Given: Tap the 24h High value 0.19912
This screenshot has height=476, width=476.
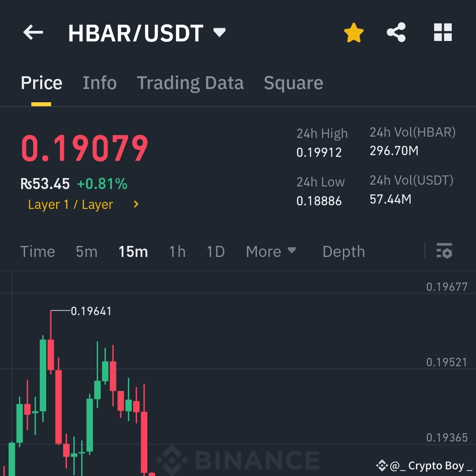Looking at the screenshot, I should coord(319,152).
